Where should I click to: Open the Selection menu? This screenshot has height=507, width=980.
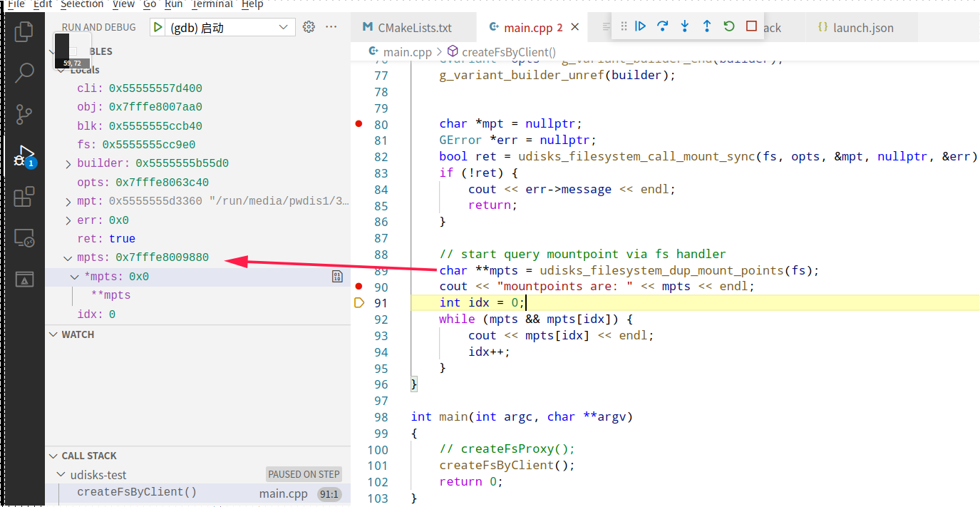click(x=82, y=4)
